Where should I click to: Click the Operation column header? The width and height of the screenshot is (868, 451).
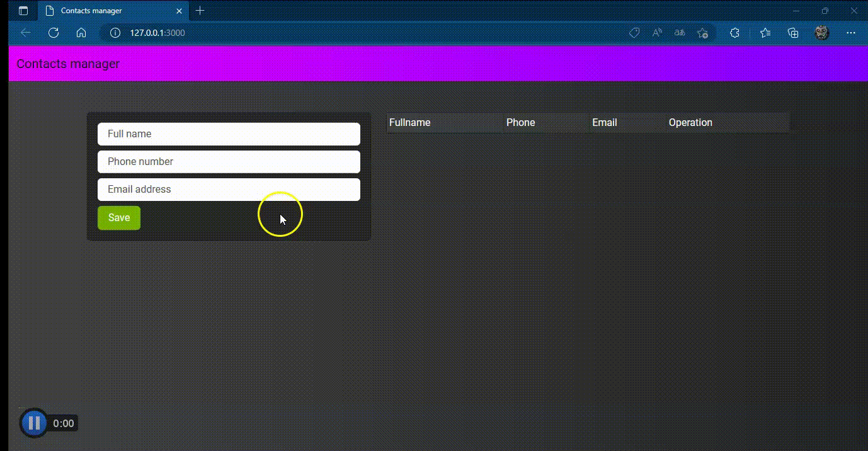coord(690,123)
